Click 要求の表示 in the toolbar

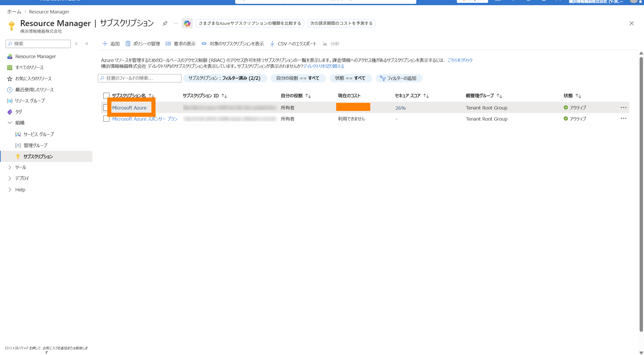pyautogui.click(x=181, y=44)
